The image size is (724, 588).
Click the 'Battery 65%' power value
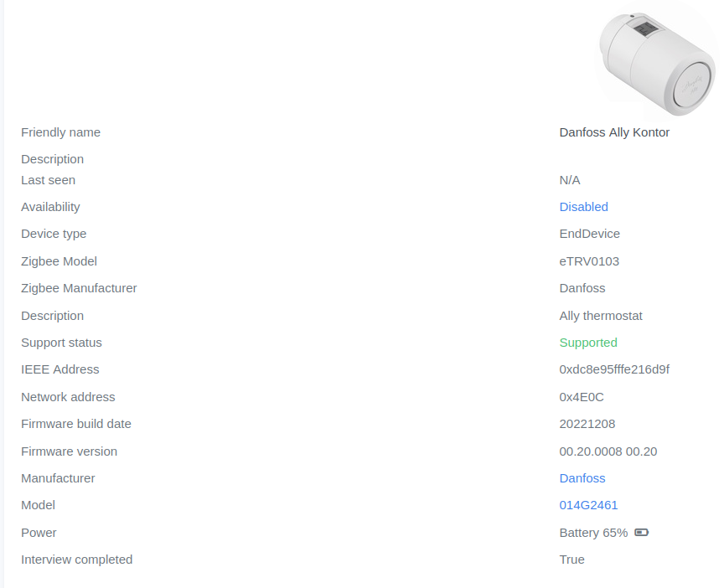click(x=593, y=532)
